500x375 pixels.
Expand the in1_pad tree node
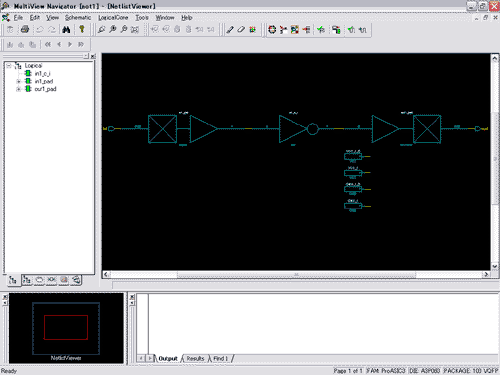tap(19, 81)
